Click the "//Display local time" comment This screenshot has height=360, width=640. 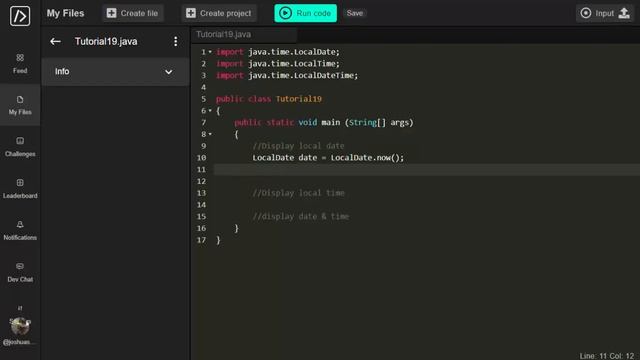pos(298,193)
